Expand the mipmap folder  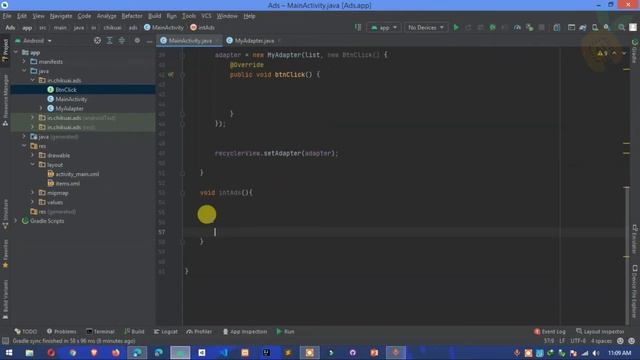(32, 193)
